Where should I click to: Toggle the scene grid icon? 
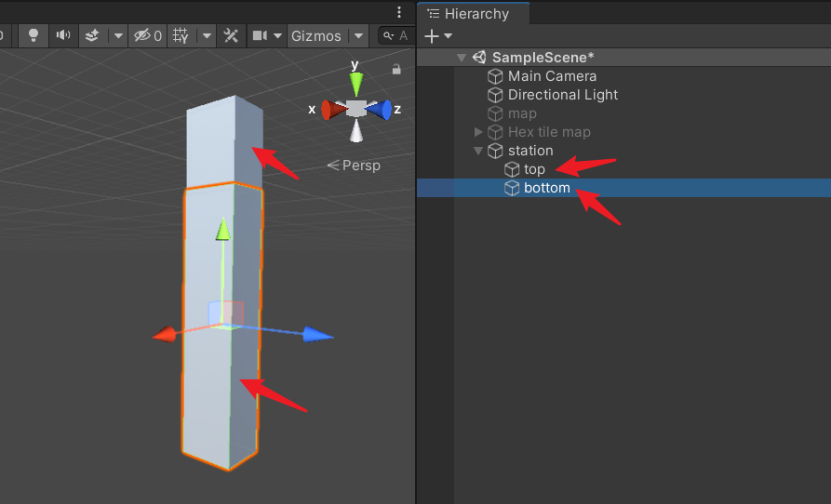[x=181, y=35]
